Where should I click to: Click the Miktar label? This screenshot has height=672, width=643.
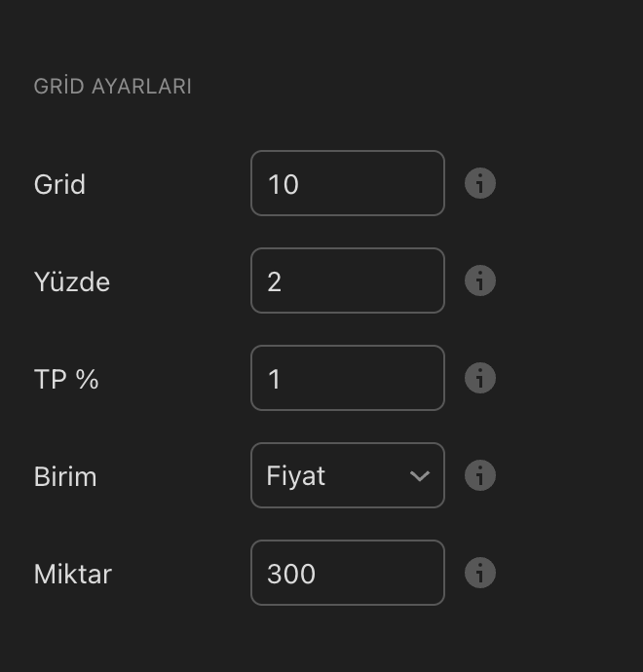point(72,574)
